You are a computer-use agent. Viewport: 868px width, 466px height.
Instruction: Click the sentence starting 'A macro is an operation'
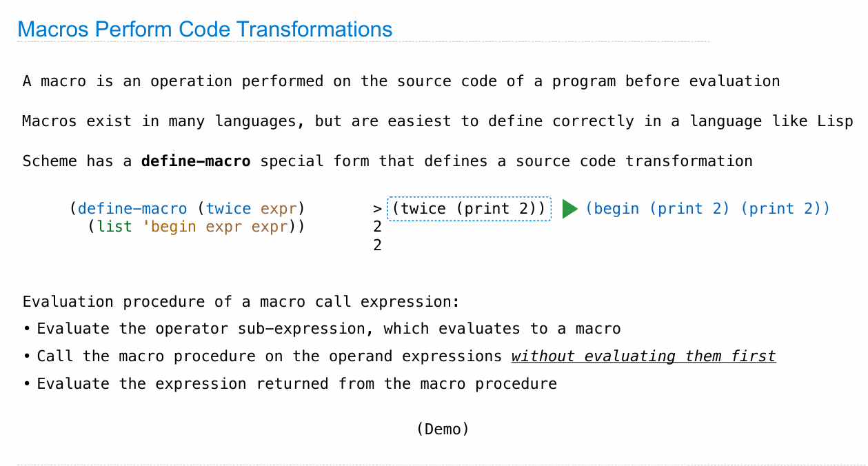[x=401, y=81]
